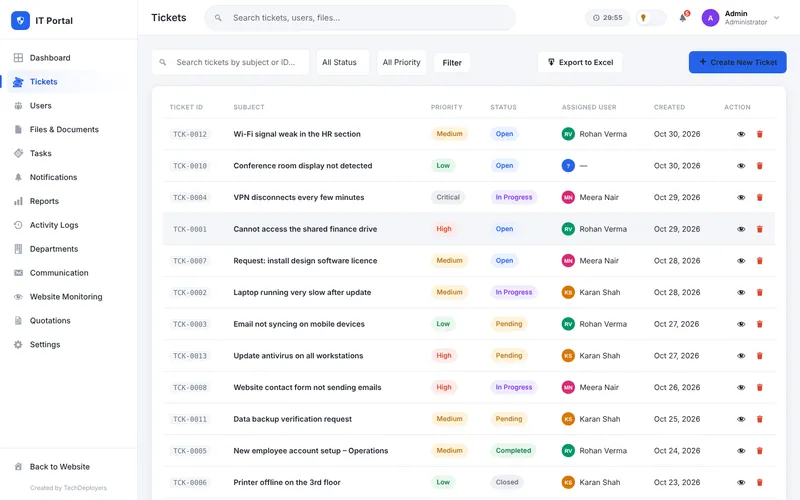Click the Settings gear icon
The image size is (800, 500).
(18, 344)
